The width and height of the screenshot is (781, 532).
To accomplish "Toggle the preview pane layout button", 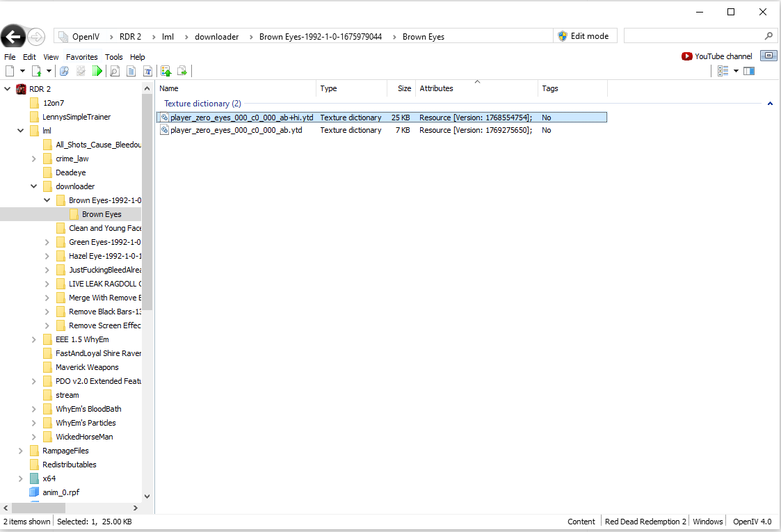I will (749, 71).
